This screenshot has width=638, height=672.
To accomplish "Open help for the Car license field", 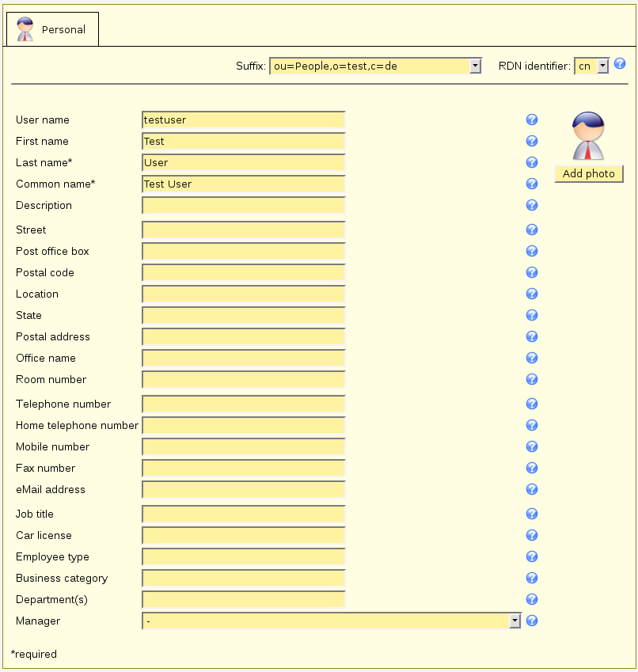I will click(x=532, y=535).
